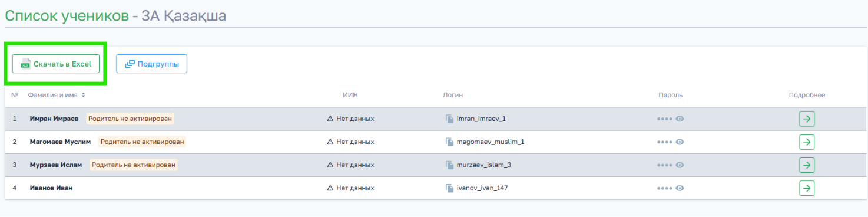
Task: Click warning icon in Иванов Иван's ИИН cell
Action: pos(330,188)
